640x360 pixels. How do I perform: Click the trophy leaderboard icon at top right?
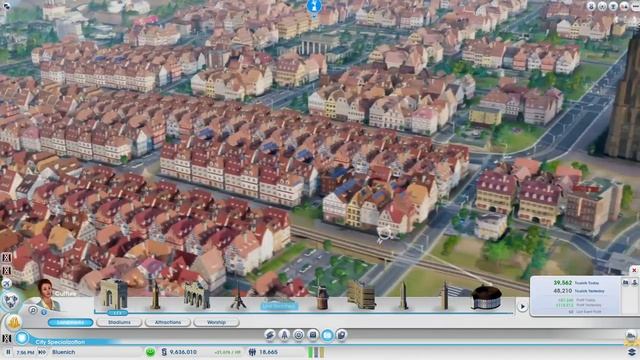pos(613,6)
